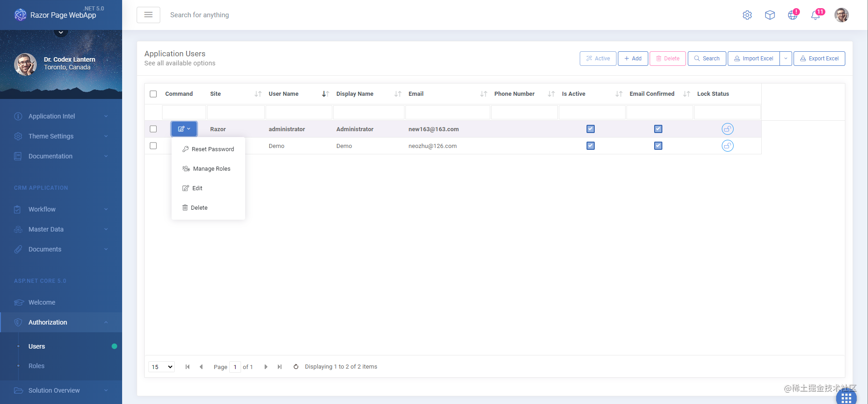This screenshot has width=868, height=404.
Task: Go to last page of grid
Action: pyautogui.click(x=280, y=367)
